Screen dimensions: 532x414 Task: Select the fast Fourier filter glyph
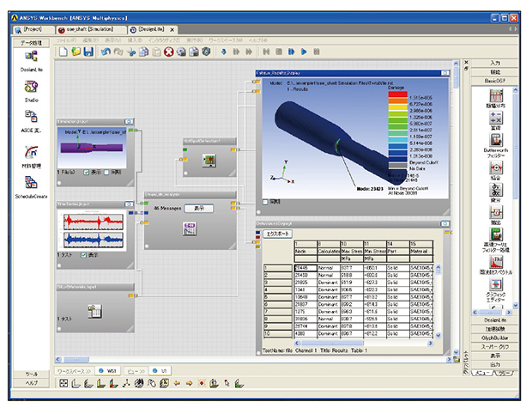pyautogui.click(x=496, y=234)
